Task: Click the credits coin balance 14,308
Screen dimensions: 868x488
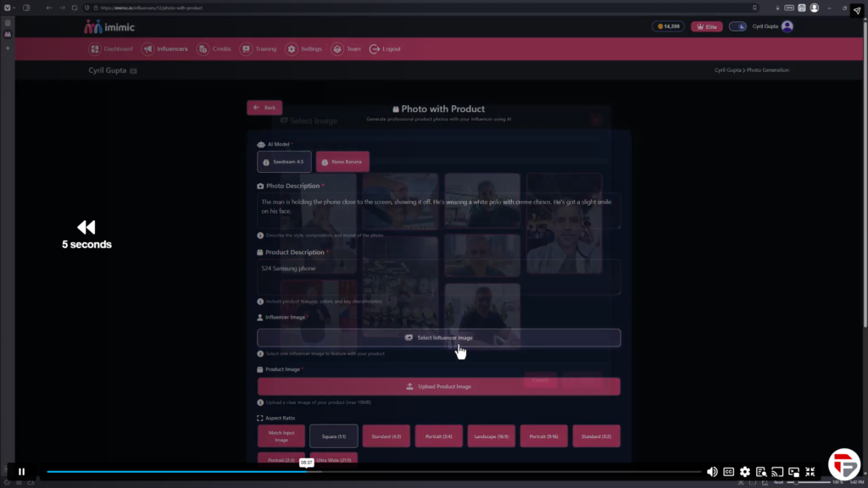Action: 668,26
